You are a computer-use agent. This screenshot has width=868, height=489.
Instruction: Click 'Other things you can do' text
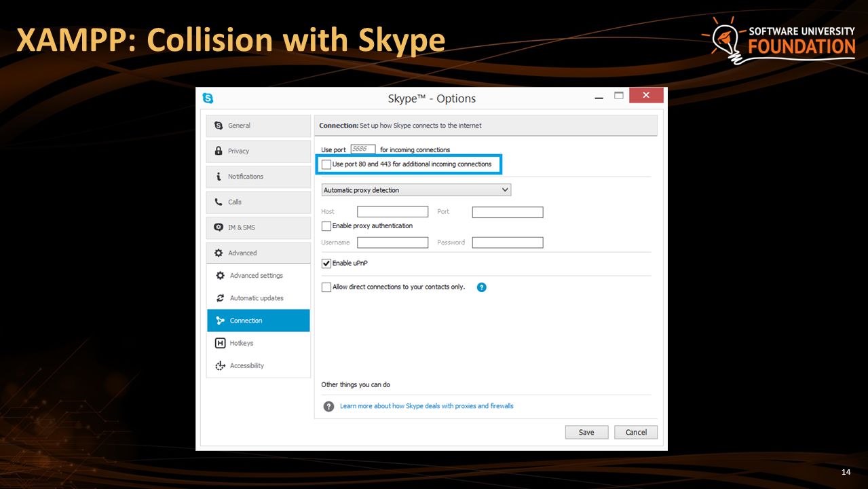click(356, 385)
